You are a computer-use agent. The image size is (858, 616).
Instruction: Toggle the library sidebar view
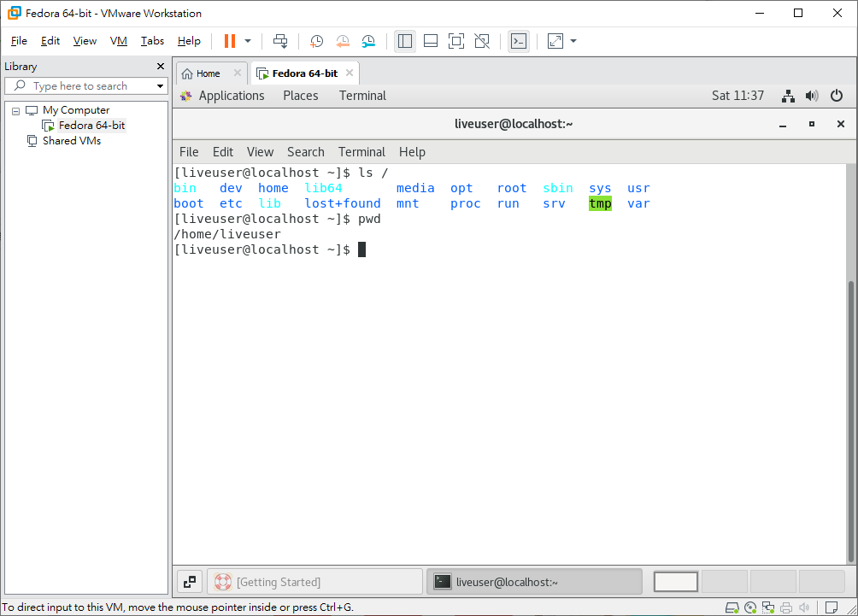405,41
